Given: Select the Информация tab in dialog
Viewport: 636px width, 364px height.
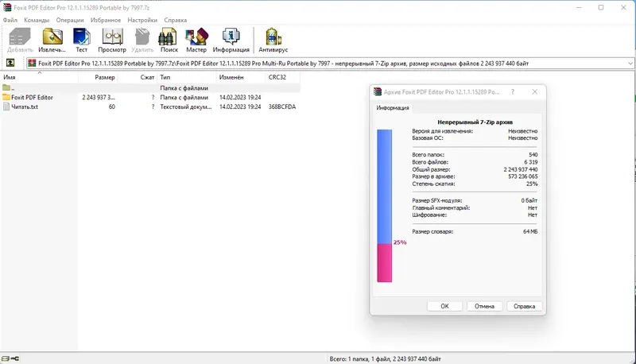Looking at the screenshot, I should point(392,108).
